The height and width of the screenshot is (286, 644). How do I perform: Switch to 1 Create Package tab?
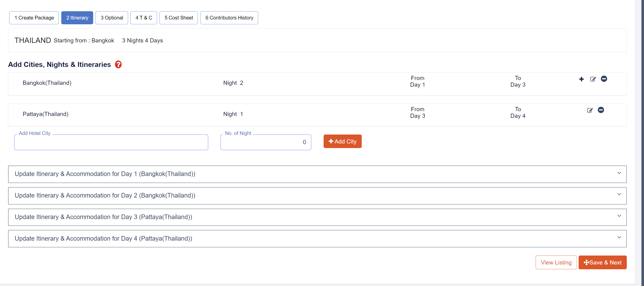coord(34,18)
